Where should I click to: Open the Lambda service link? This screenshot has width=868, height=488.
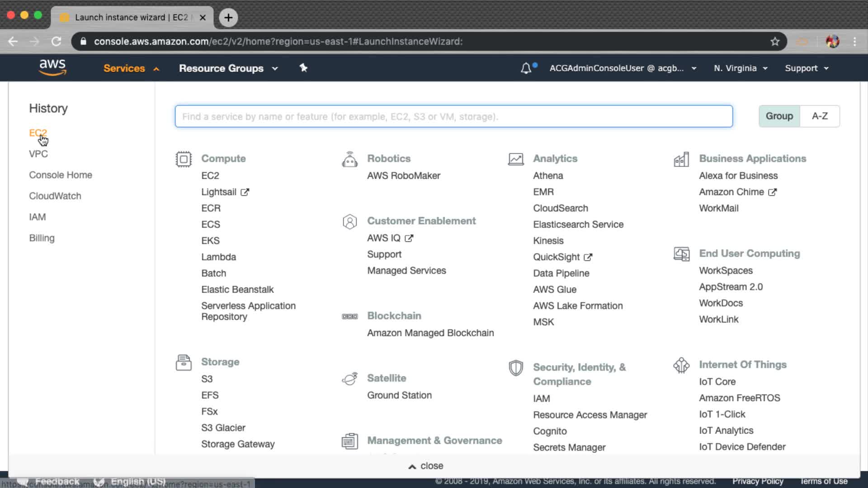point(218,257)
